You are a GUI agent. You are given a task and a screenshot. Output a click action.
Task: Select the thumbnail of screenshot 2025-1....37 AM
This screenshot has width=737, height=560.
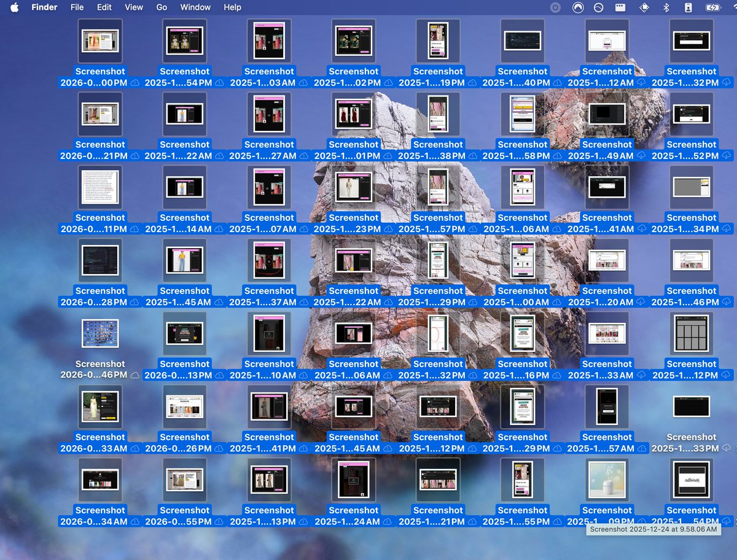[x=269, y=260]
